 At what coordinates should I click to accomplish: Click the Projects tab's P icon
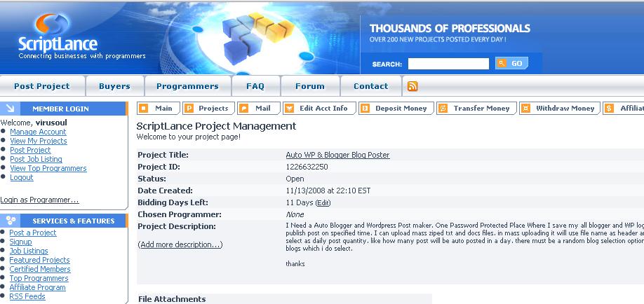click(x=189, y=109)
